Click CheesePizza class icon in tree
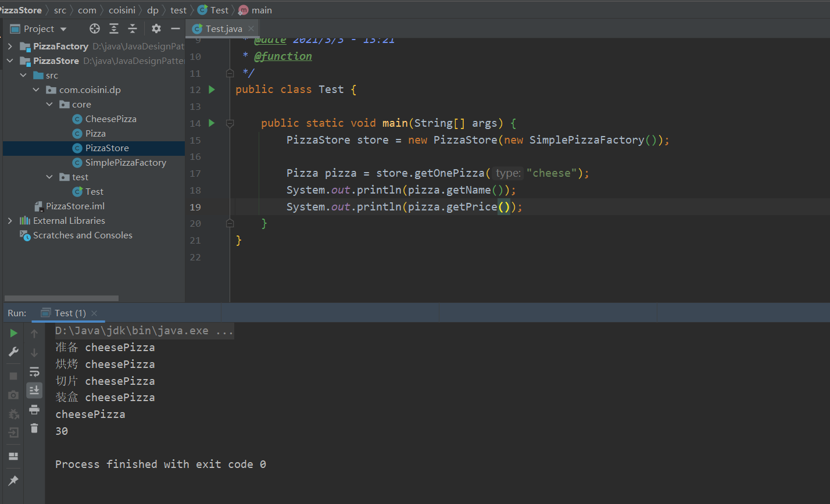This screenshot has width=830, height=504. pyautogui.click(x=77, y=119)
